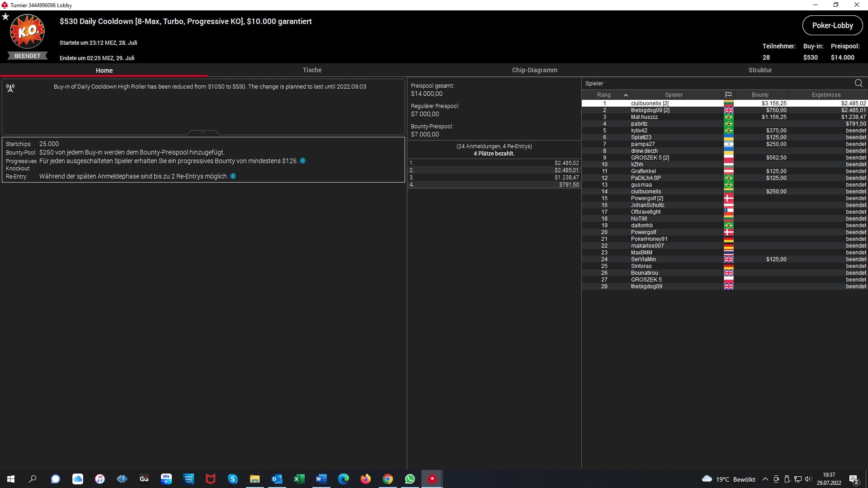
Task: Click the K.O. tournament badge logo
Action: click(28, 31)
